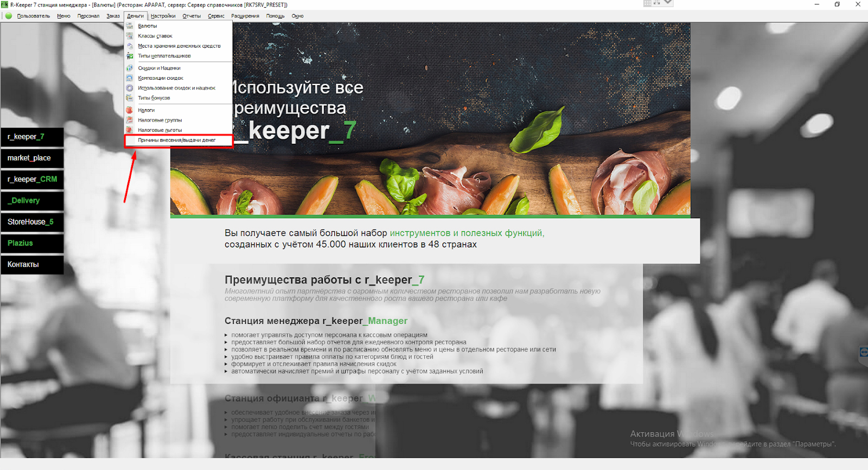Image resolution: width=868 pixels, height=470 pixels.
Task: Click bullet about отчетов для ежедневного контроля
Action: (349, 342)
